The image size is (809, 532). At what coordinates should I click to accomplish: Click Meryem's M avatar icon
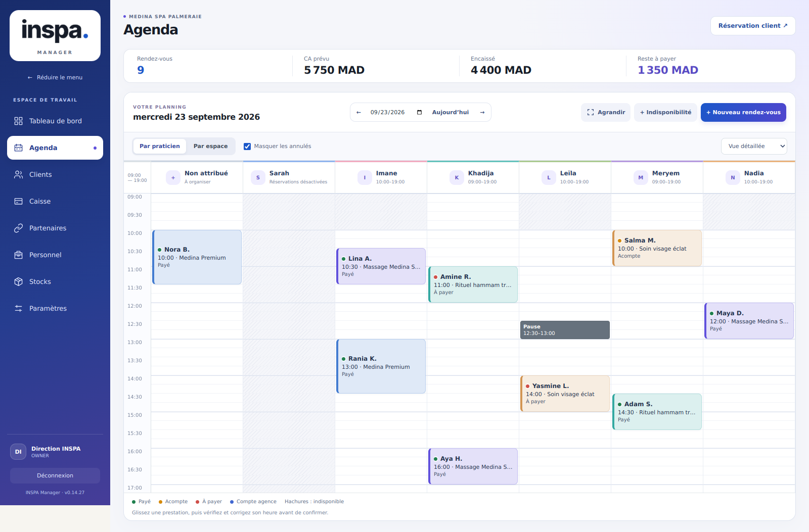[641, 177]
